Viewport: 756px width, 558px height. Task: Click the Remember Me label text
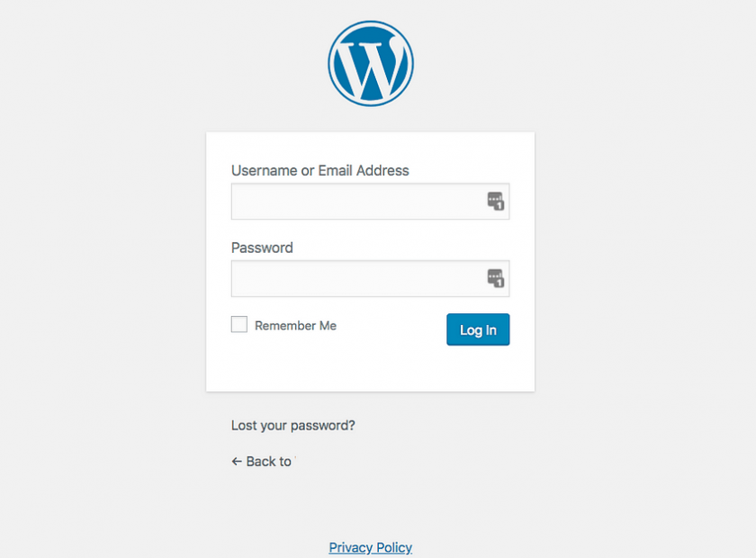[x=295, y=326]
